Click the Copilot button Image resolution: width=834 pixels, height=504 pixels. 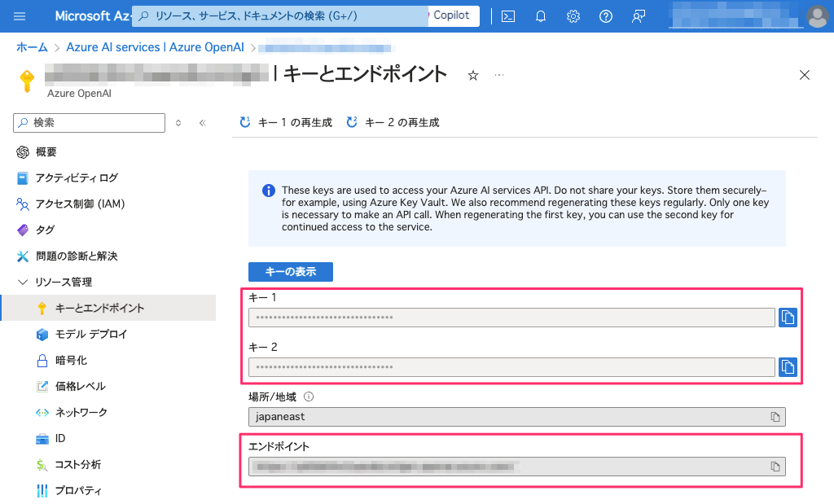pyautogui.click(x=453, y=15)
